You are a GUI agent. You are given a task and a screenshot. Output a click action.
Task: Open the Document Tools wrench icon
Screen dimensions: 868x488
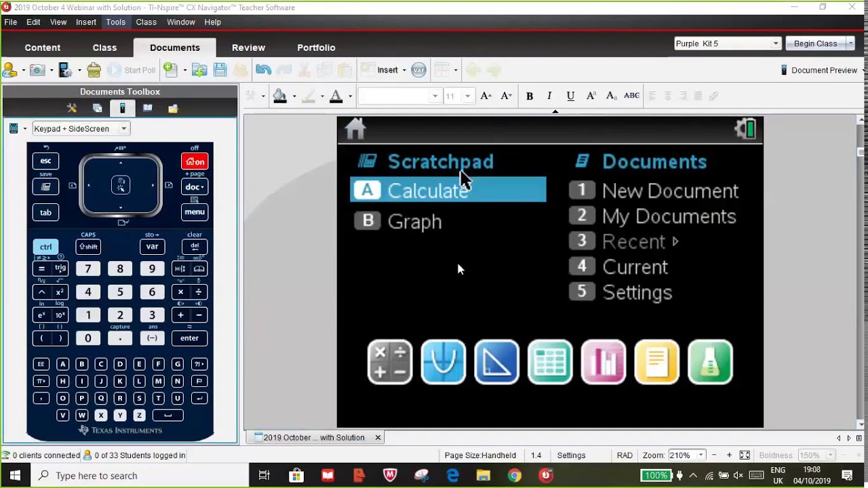click(x=72, y=108)
